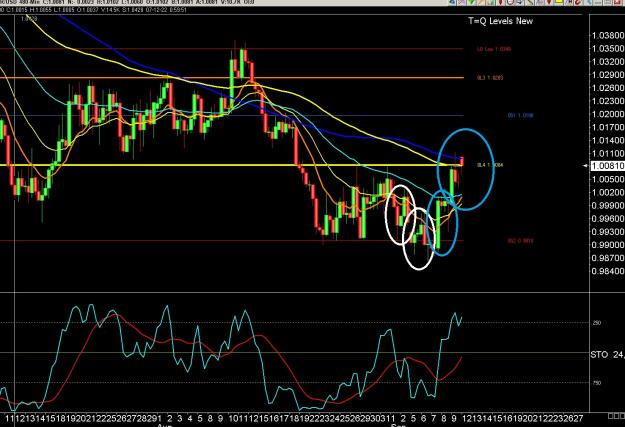
Task: Click the OHLC data readout line
Action: [x=93, y=10]
